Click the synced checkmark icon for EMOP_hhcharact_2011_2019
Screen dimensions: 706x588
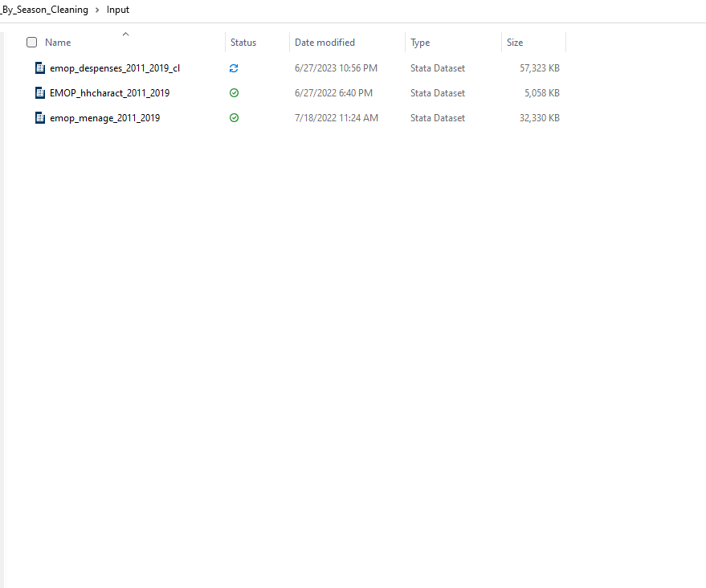tap(235, 92)
